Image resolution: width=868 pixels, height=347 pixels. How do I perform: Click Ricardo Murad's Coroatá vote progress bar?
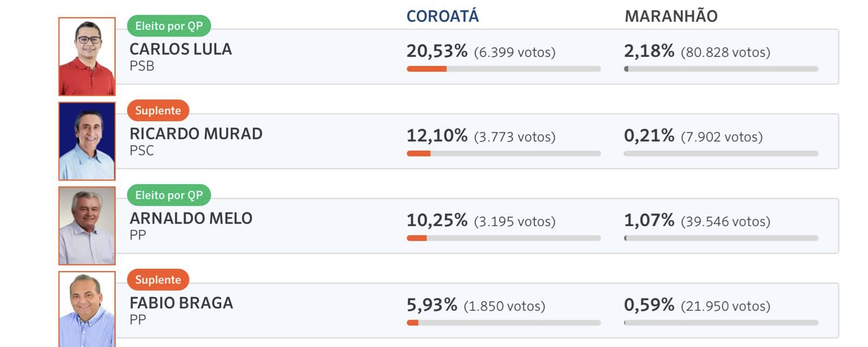click(503, 153)
